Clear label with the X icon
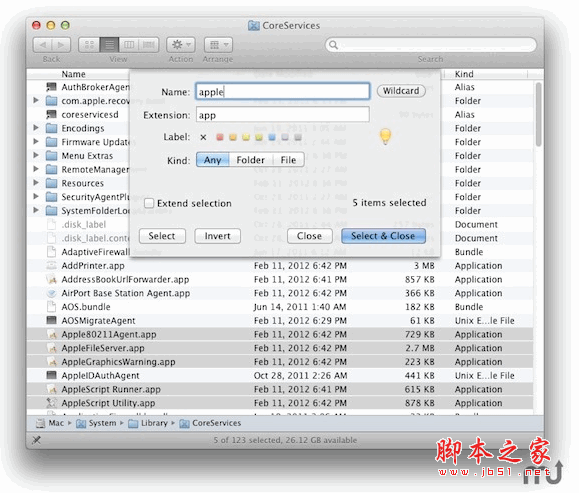 tap(203, 137)
